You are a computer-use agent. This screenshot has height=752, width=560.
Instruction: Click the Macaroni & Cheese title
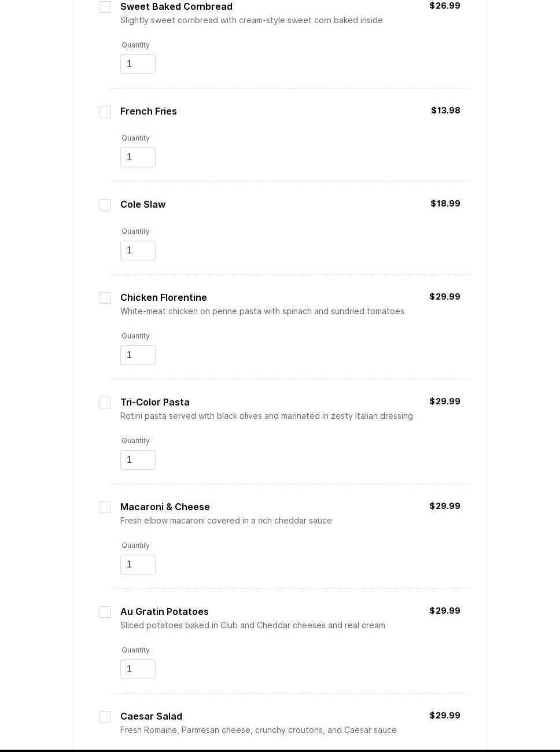165,507
